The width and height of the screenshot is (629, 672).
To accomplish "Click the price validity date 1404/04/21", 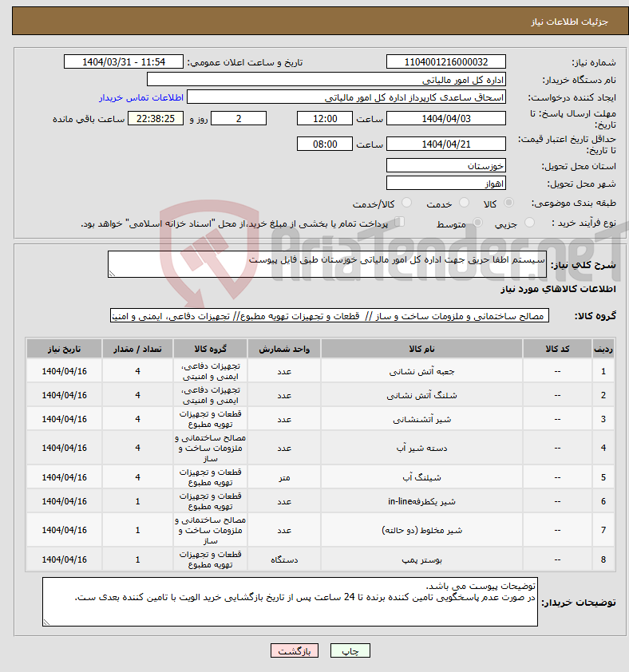I will 446,144.
